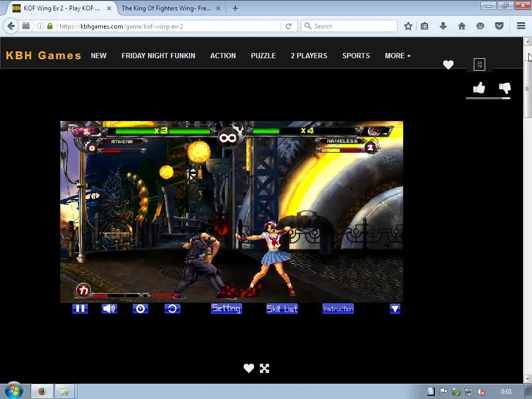Open FRIDAY NIGHT FUNKIN category
Screen dimensions: 532x399
(158, 56)
